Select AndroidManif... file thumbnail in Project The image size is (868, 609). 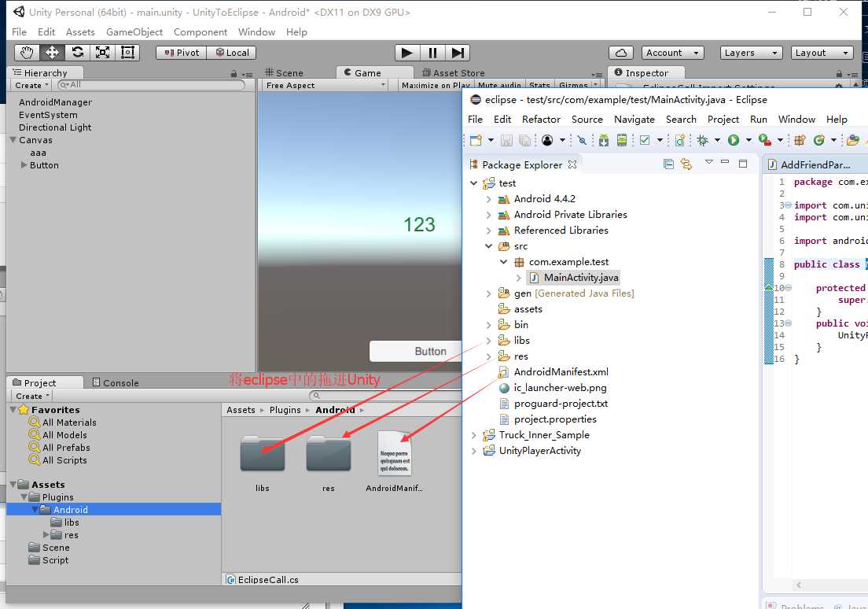click(394, 453)
